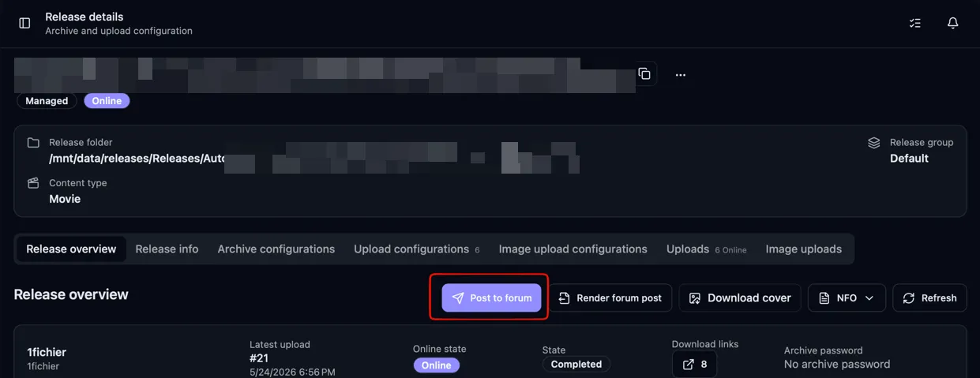
Task: Click the Content type clapperboard icon
Action: [33, 183]
